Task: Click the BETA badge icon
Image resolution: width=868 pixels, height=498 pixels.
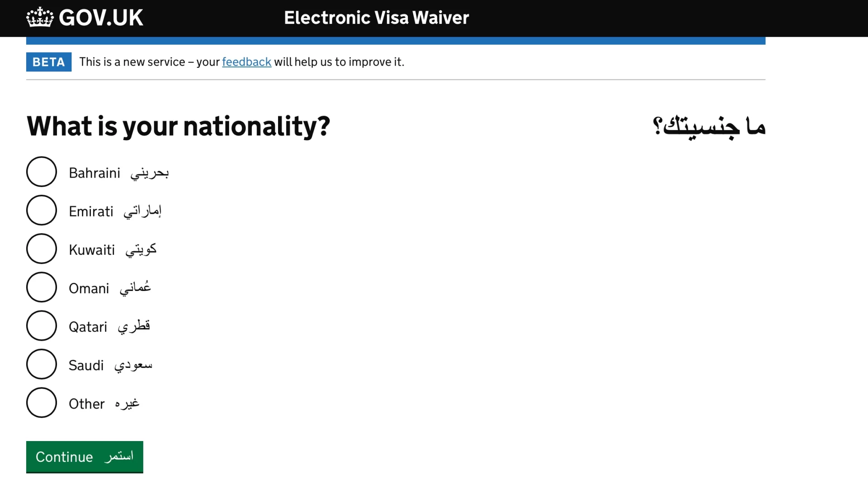Action: coord(48,61)
